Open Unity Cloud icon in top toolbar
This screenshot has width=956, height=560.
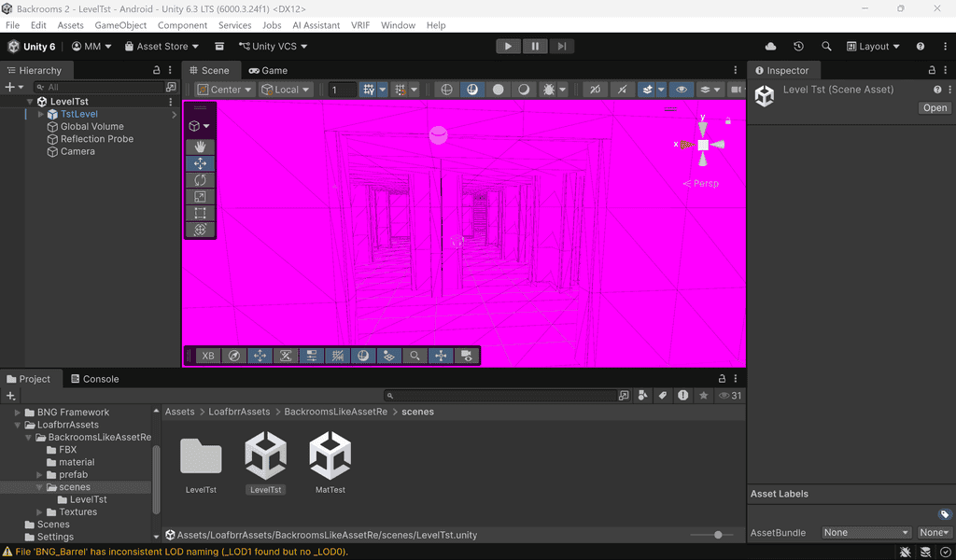click(x=770, y=47)
